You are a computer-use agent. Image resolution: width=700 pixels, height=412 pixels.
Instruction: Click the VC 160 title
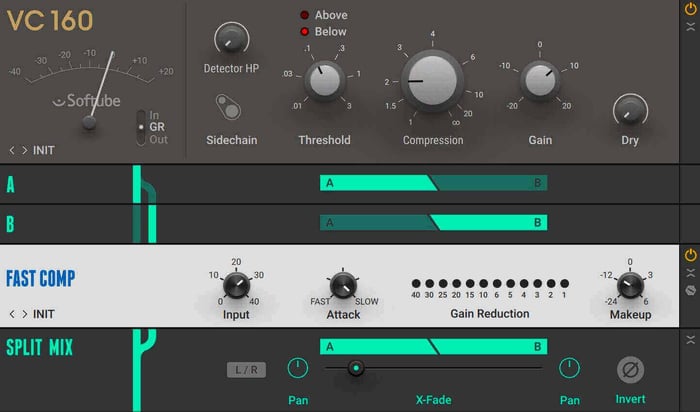[x=50, y=21]
